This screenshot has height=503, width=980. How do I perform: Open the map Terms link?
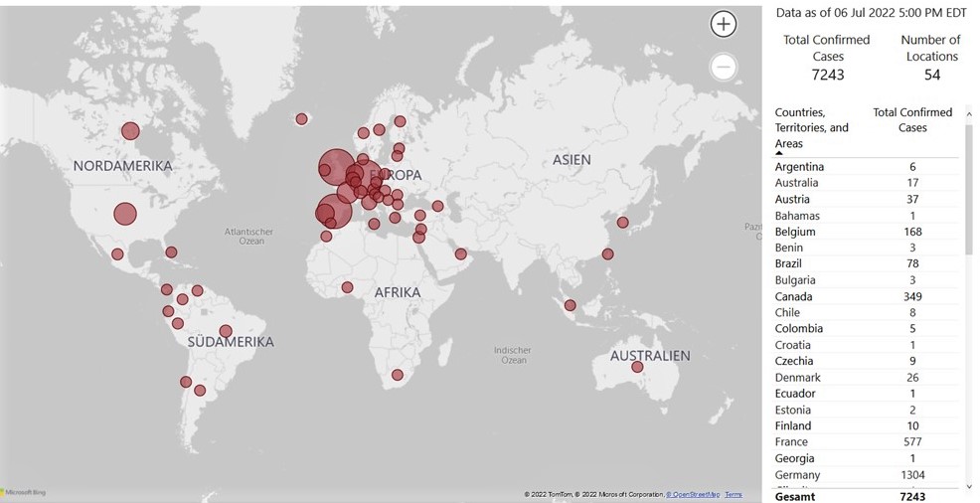(734, 495)
